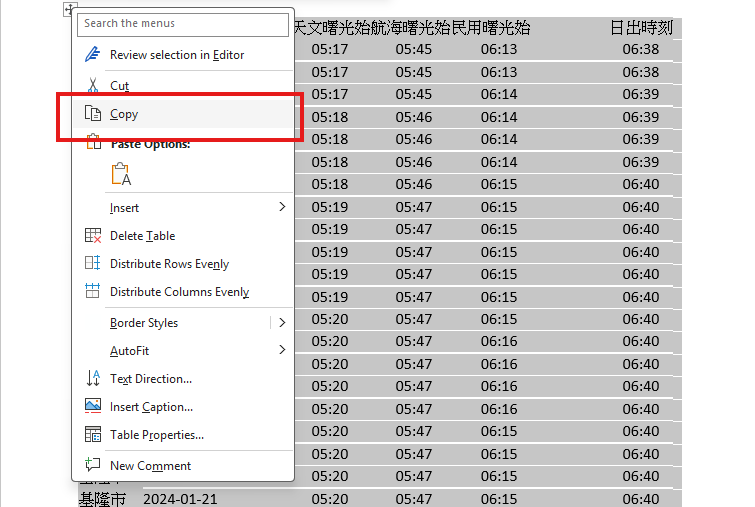The width and height of the screenshot is (755, 507).
Task: Click the 日出時刻 column header cell
Action: [640, 28]
